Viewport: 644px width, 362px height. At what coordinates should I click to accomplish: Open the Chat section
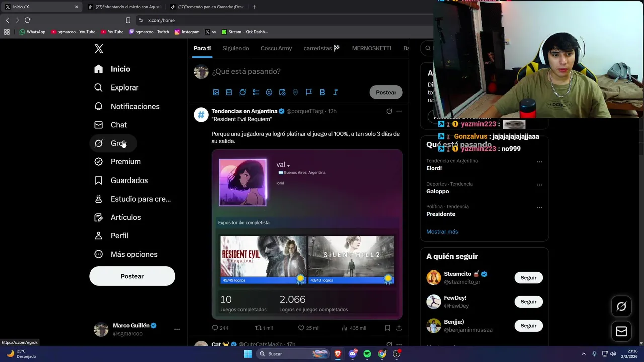(110, 125)
